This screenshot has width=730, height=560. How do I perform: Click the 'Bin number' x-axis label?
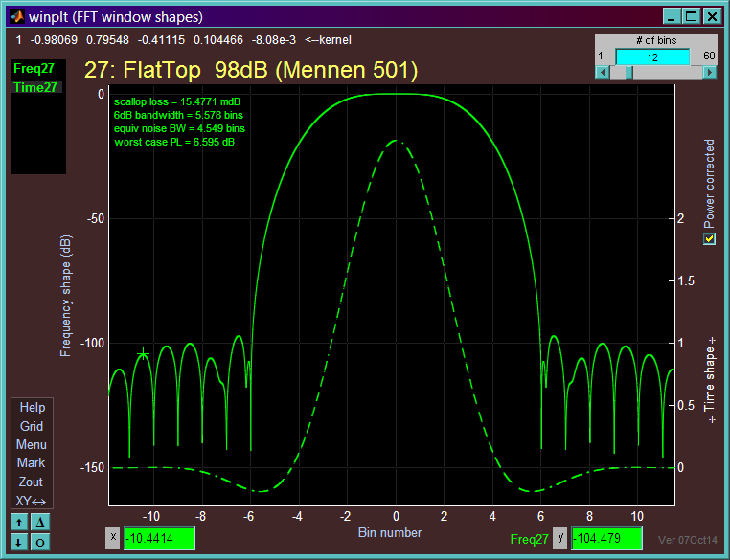click(x=390, y=533)
